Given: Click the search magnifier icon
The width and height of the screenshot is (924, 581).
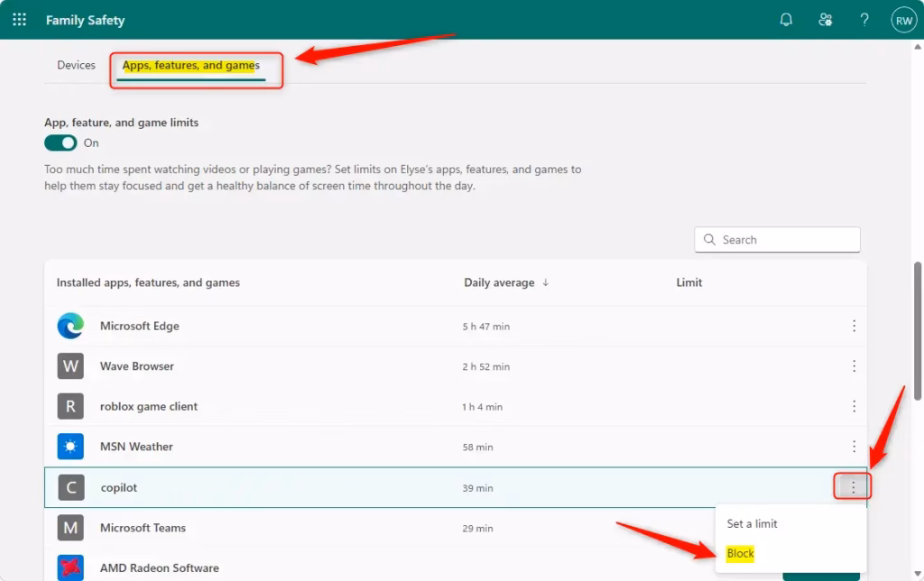Looking at the screenshot, I should point(709,239).
